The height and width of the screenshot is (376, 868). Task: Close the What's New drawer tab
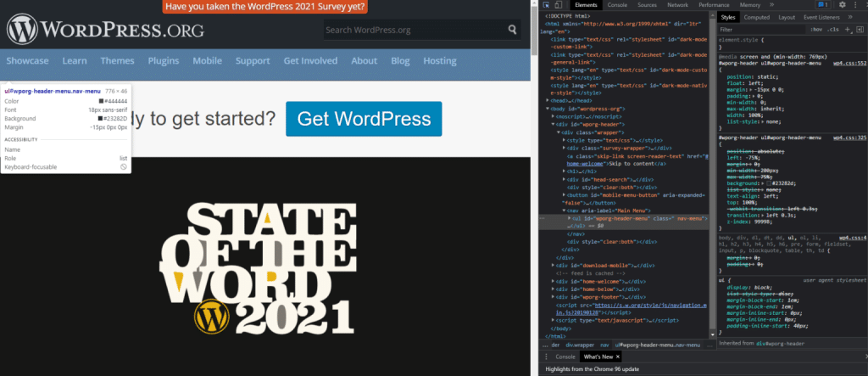point(618,356)
